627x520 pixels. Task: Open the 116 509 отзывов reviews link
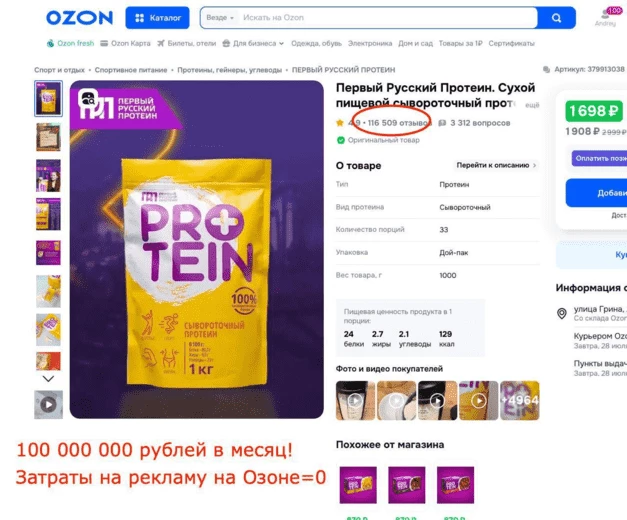[398, 123]
